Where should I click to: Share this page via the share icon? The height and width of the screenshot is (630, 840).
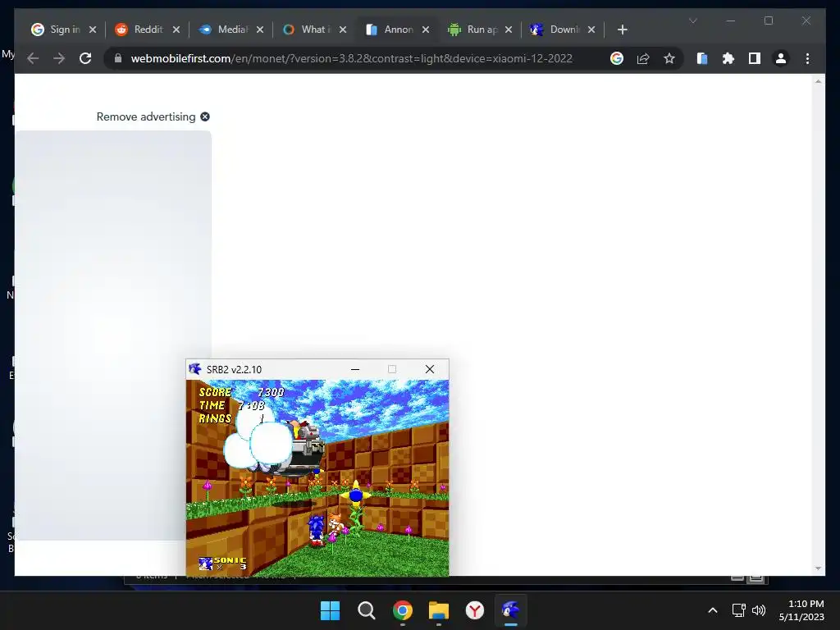click(643, 58)
